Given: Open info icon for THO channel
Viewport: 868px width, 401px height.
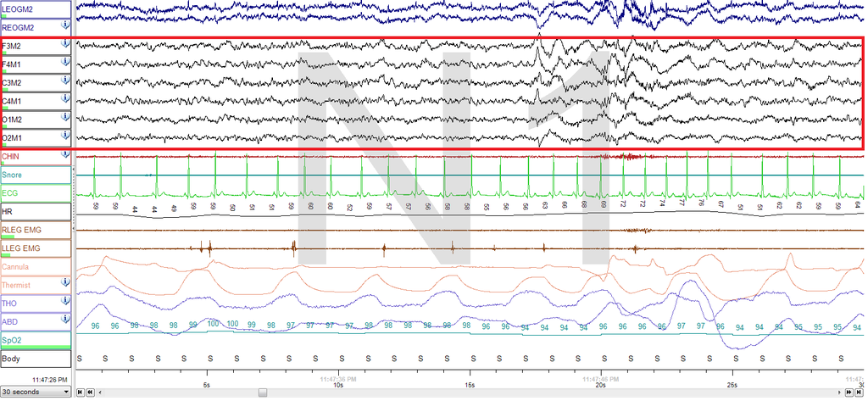Looking at the screenshot, I should click(65, 299).
